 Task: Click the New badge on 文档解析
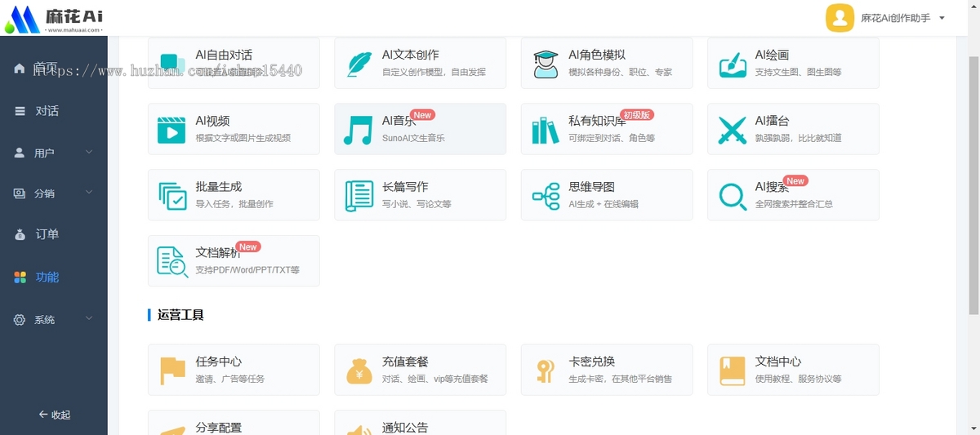point(248,246)
